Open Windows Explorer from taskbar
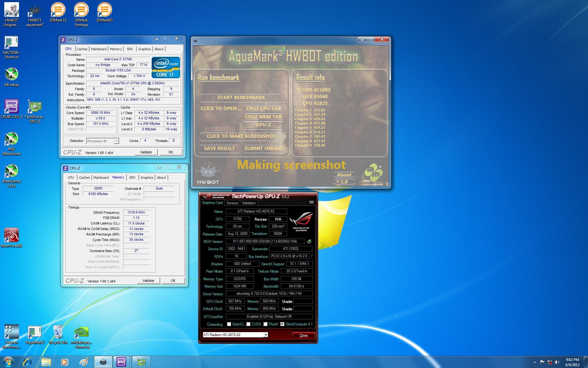Viewport: 588px width, 368px height. pos(46,362)
